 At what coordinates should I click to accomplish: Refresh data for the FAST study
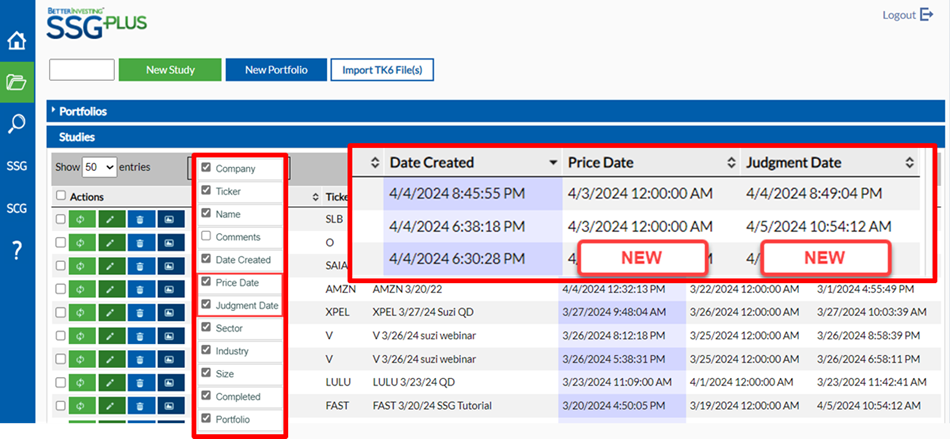point(82,406)
